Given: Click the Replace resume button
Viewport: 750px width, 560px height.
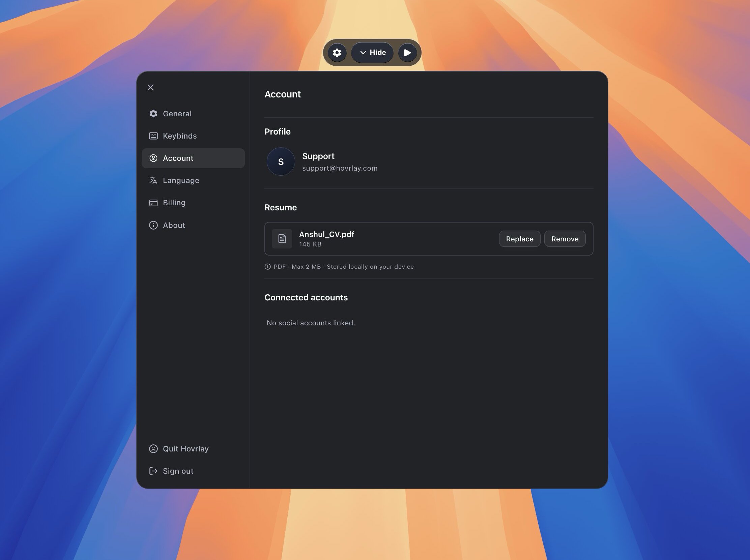Looking at the screenshot, I should click(519, 239).
